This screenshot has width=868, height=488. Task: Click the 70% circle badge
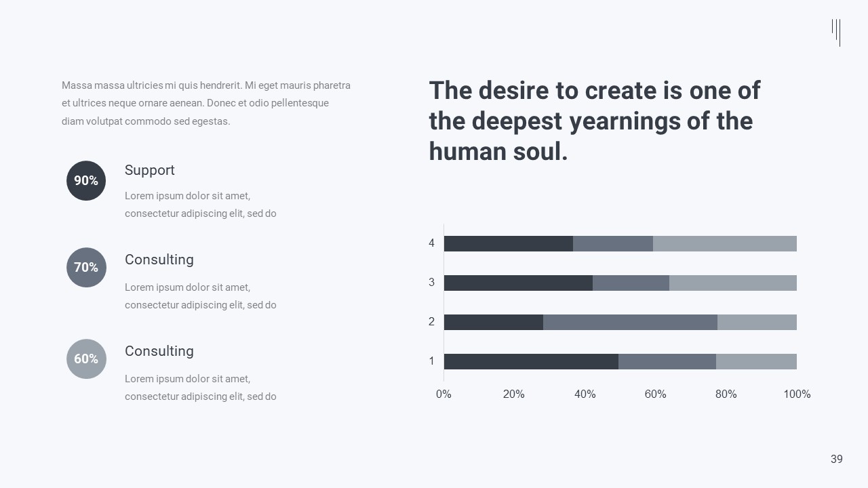[x=86, y=267]
